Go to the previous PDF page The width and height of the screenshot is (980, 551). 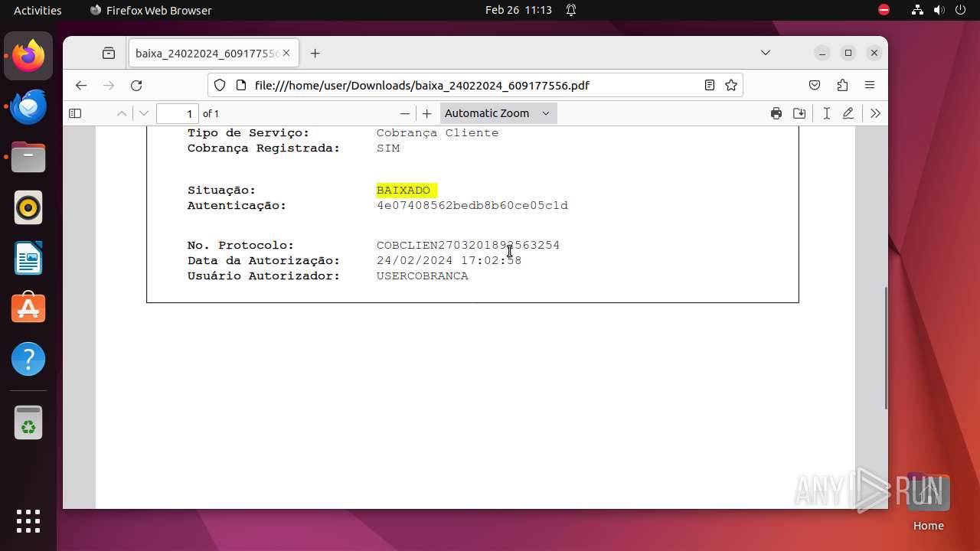(122, 113)
